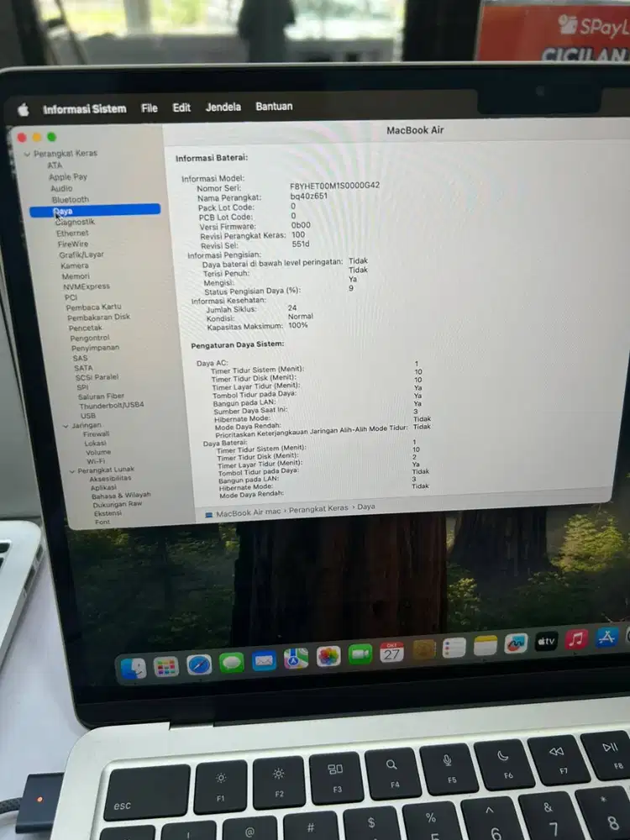This screenshot has width=630, height=840.
Task: Select Firewall under Jaringan
Action: [96, 434]
